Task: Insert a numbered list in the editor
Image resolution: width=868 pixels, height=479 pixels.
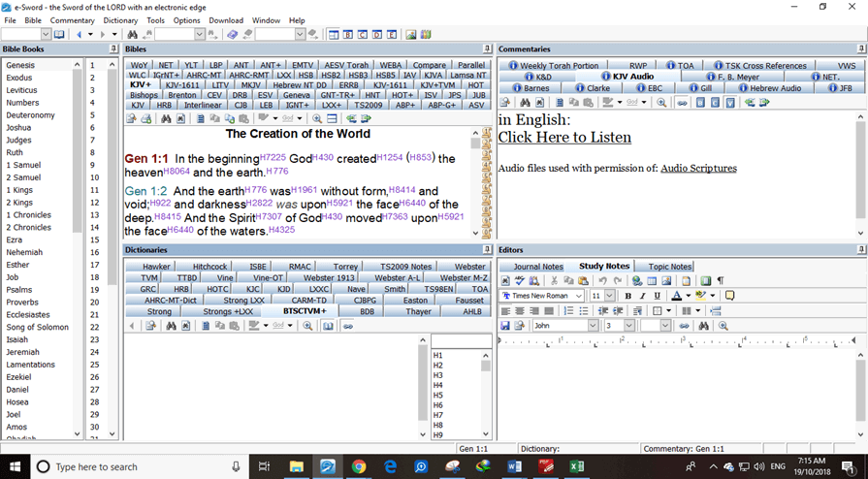Action: coord(568,311)
